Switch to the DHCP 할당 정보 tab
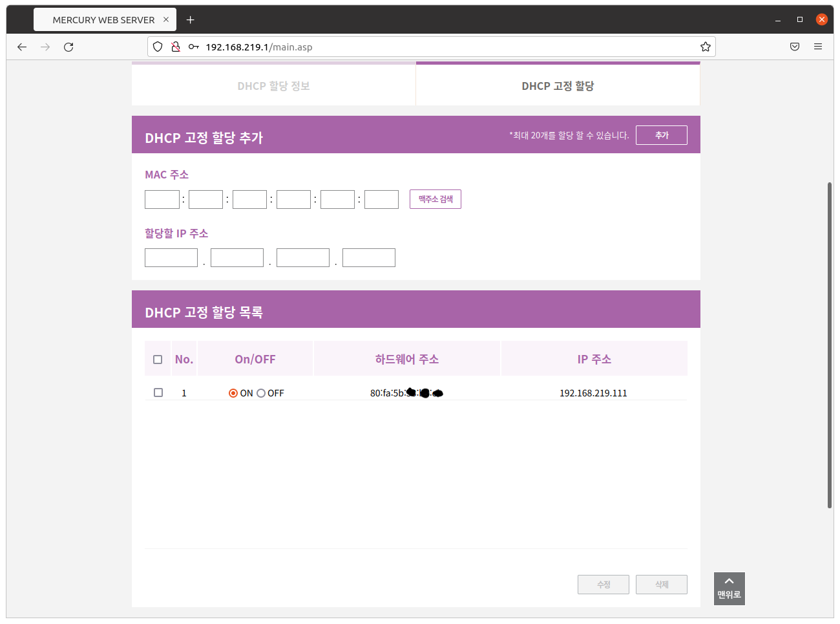This screenshot has width=840, height=624. [273, 86]
